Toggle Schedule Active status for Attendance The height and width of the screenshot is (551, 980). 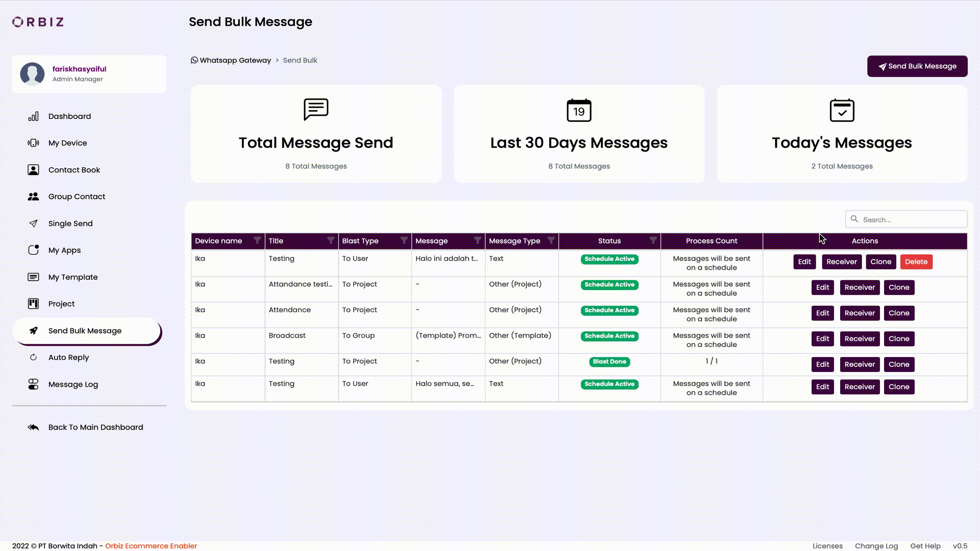tap(609, 310)
